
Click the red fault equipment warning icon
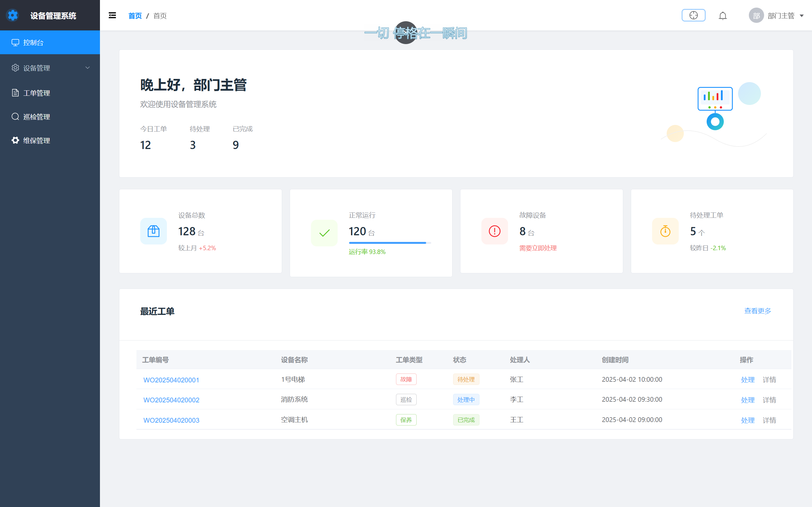pos(494,231)
